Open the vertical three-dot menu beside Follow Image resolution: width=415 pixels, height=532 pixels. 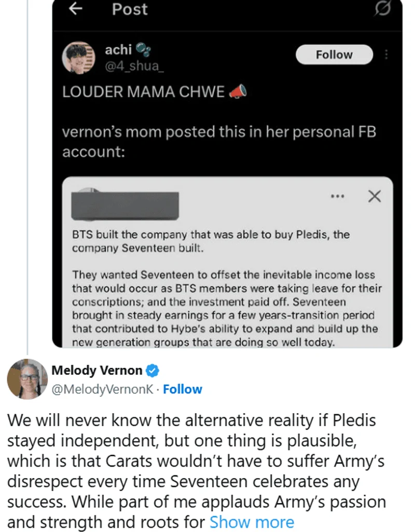click(386, 54)
